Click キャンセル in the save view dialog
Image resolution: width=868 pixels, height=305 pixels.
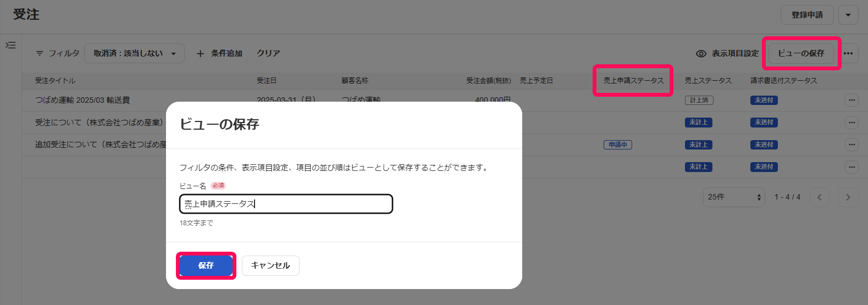[270, 265]
